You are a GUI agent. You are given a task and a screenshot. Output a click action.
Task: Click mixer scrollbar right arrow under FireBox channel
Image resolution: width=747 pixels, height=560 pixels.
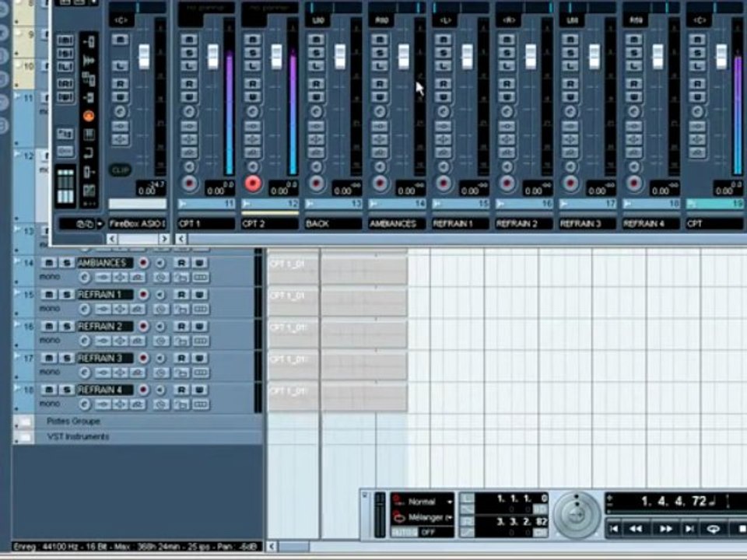coord(163,239)
